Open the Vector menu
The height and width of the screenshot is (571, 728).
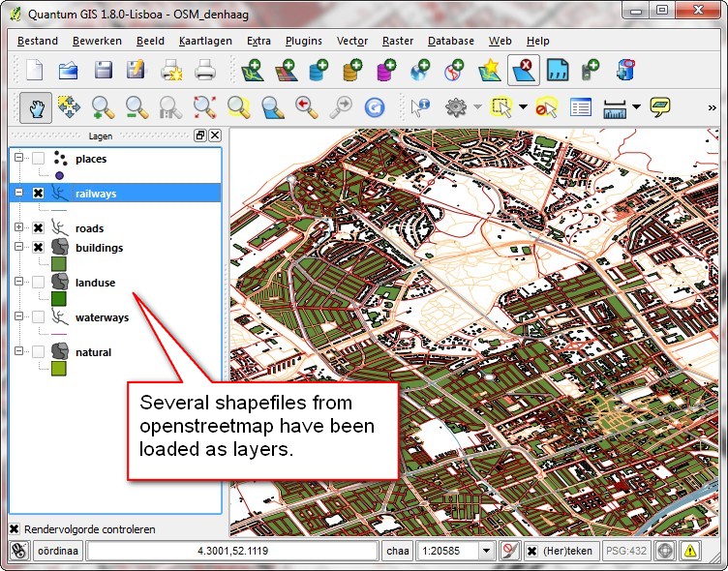(352, 41)
